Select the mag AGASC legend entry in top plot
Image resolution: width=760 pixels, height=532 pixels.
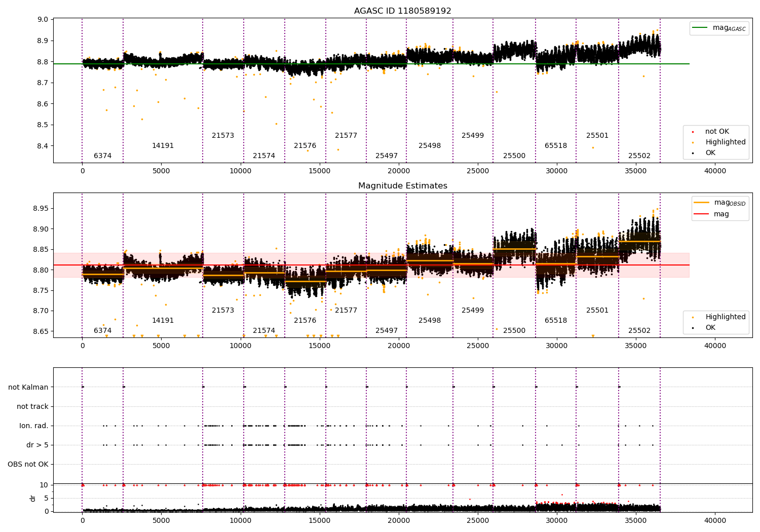pyautogui.click(x=719, y=28)
